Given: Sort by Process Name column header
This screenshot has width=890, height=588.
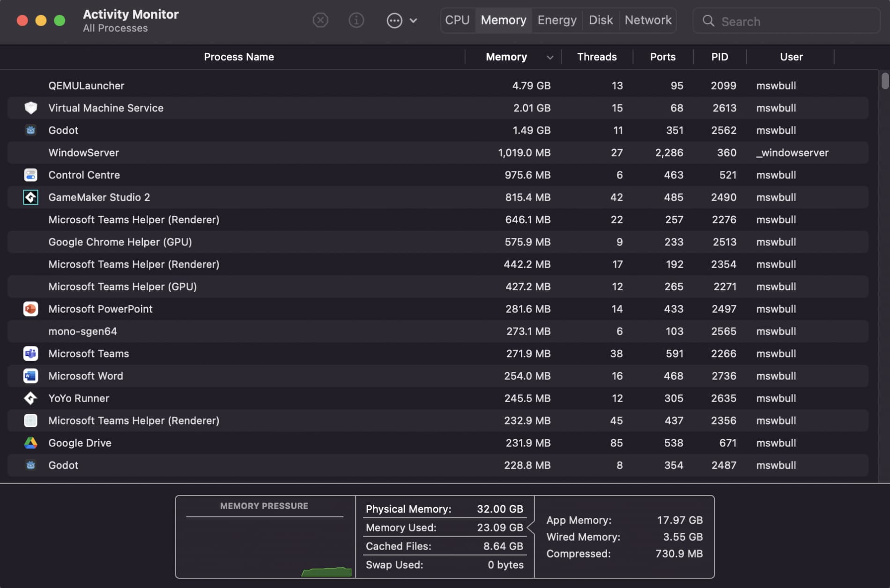Looking at the screenshot, I should coord(238,57).
